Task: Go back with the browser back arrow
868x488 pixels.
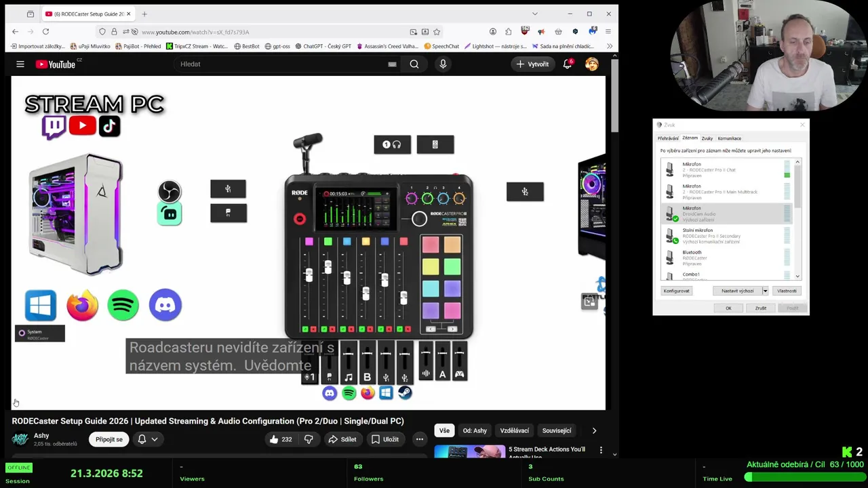Action: (x=16, y=32)
